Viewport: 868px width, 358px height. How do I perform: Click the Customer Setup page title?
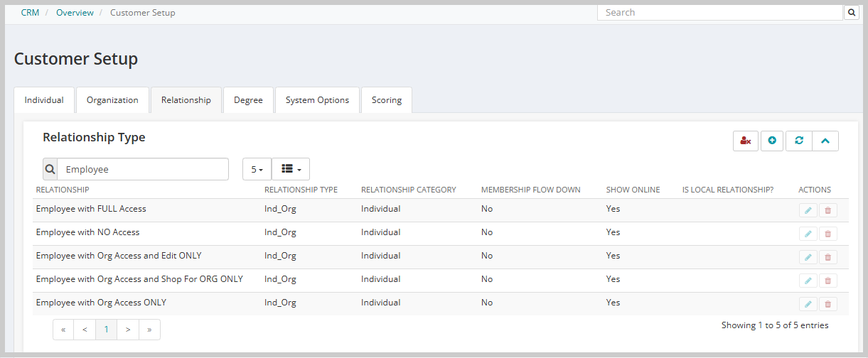pyautogui.click(x=76, y=59)
